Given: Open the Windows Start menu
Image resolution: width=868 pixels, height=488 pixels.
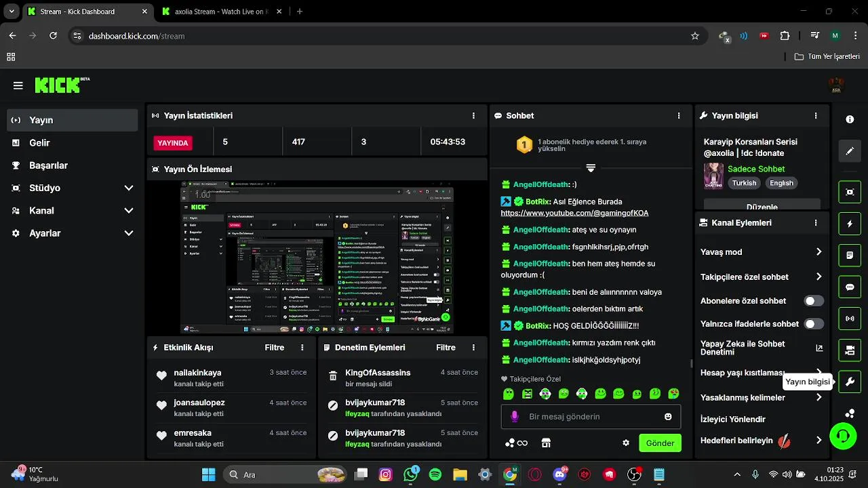Looking at the screenshot, I should pos(208,474).
